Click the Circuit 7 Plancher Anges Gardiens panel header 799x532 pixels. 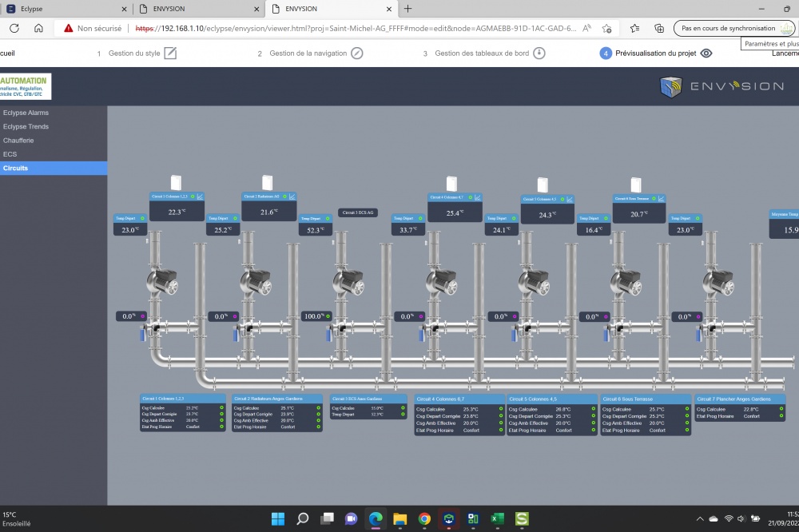tap(740, 399)
